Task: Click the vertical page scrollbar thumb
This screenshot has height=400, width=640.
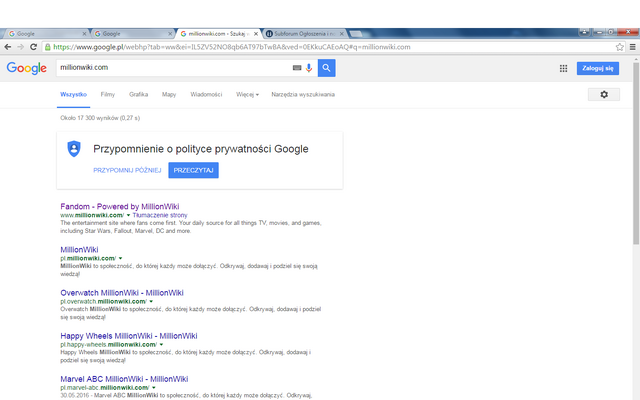Action: pos(636,153)
